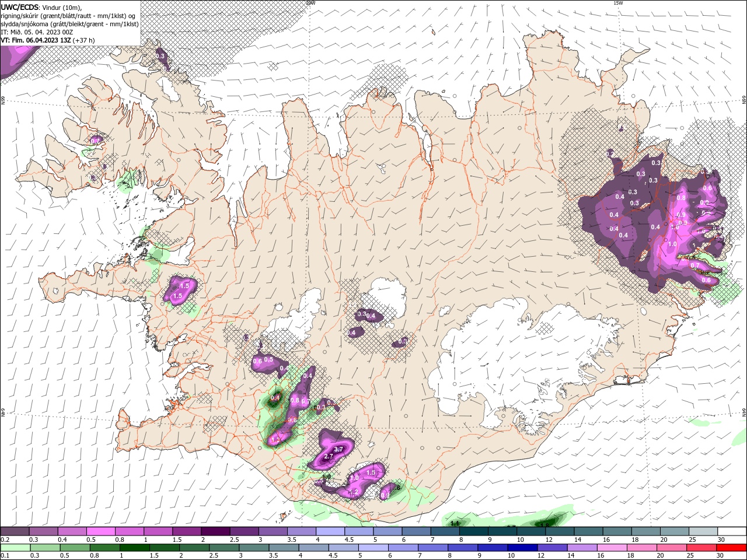This screenshot has height=560, width=747.
Task: Click the pure red swatch ending the rain legend
Action: coord(732,548)
